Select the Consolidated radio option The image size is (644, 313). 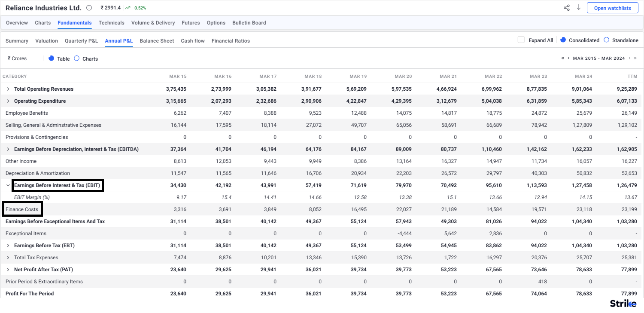pos(563,40)
